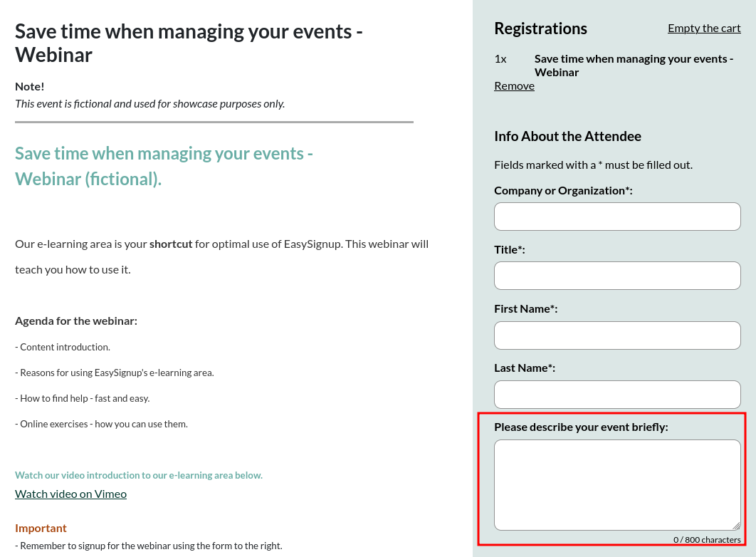Open the Watch video on Vimeo link

(x=70, y=494)
